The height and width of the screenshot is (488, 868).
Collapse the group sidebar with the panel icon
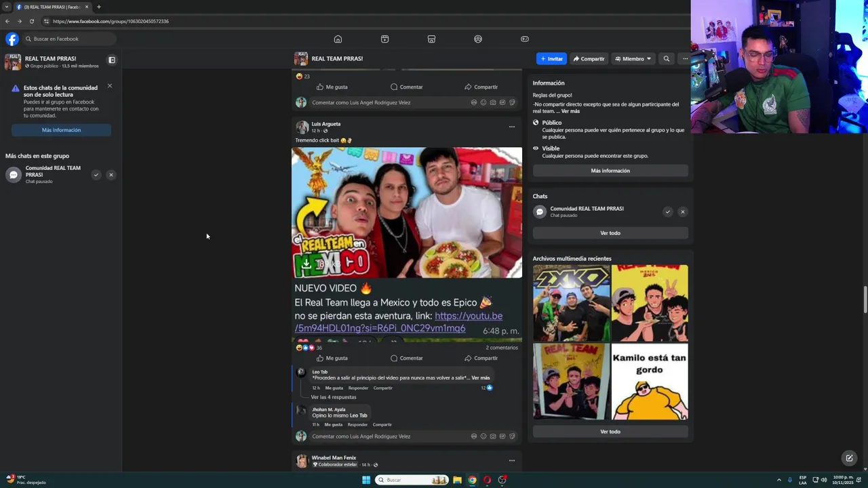112,60
